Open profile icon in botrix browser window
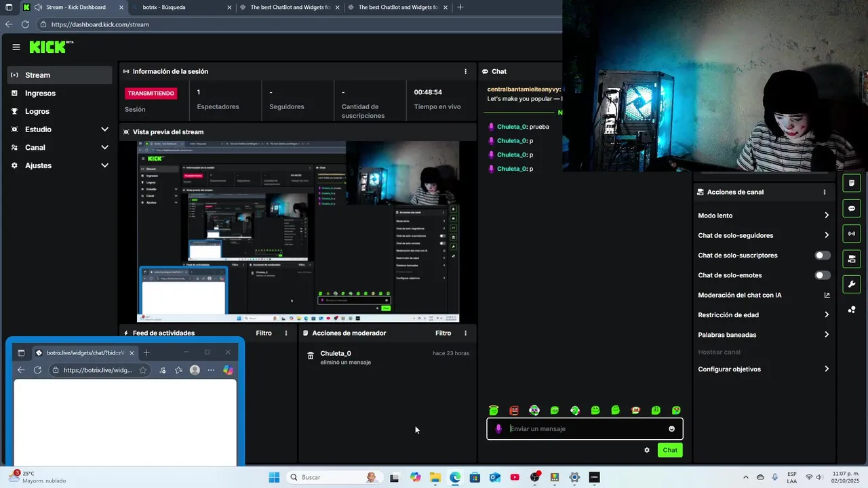Image resolution: width=868 pixels, height=488 pixels. pos(195,370)
